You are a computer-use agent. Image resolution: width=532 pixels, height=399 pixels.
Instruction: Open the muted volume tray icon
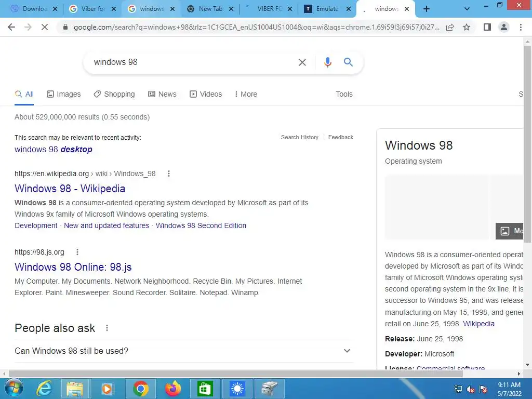pos(471,389)
